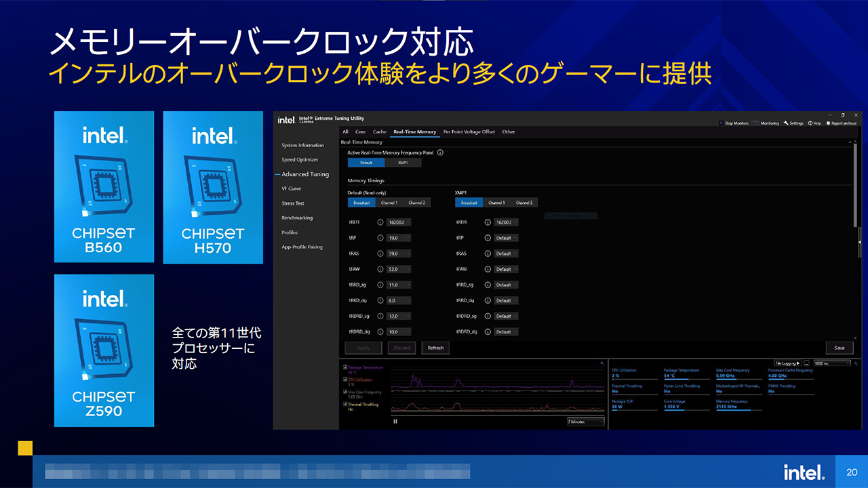Click the Stop Monitors toolbar icon
The height and width of the screenshot is (488, 868).
(x=721, y=123)
